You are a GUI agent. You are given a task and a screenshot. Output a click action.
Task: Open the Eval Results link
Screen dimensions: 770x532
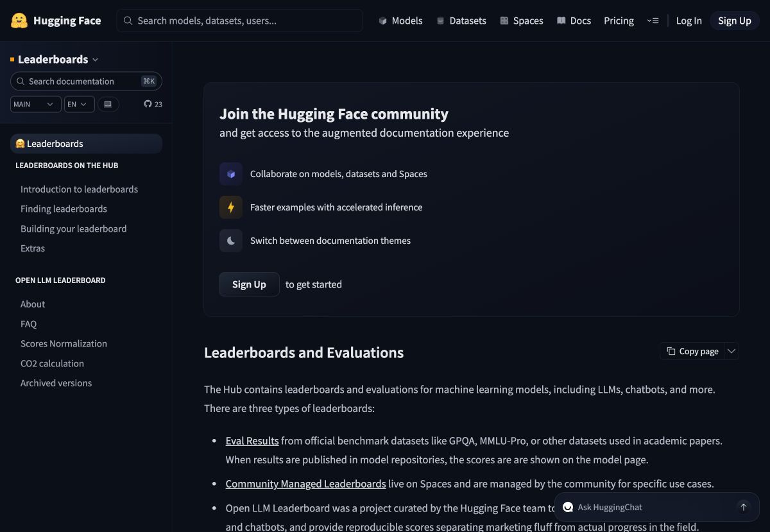click(252, 441)
